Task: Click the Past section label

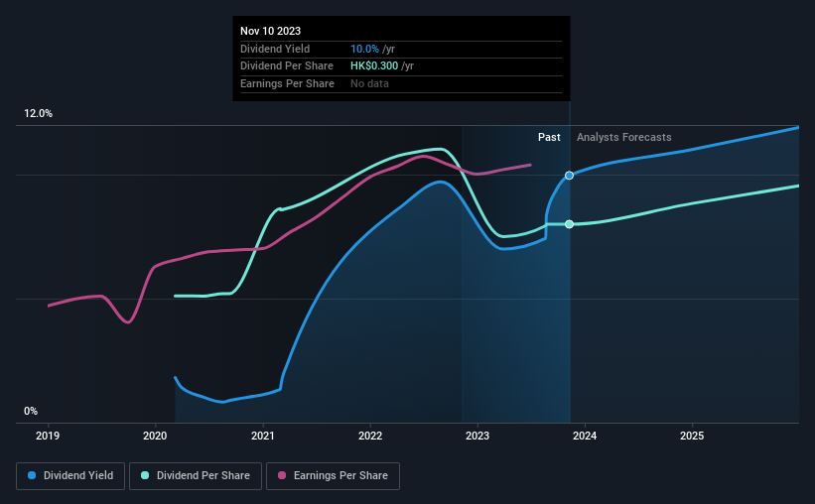Action: click(x=549, y=137)
